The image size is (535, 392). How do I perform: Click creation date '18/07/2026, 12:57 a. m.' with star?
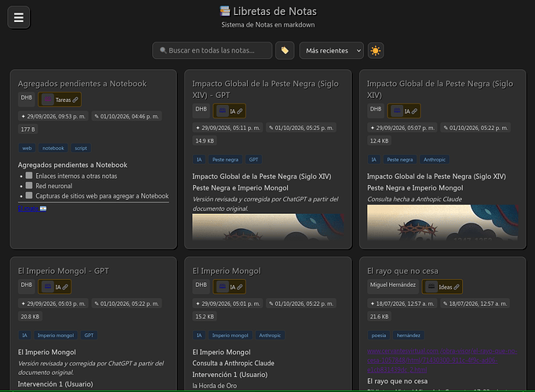coord(402,303)
